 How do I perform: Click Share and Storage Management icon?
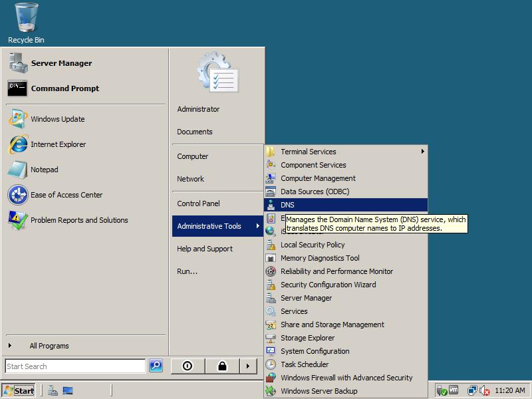271,325
